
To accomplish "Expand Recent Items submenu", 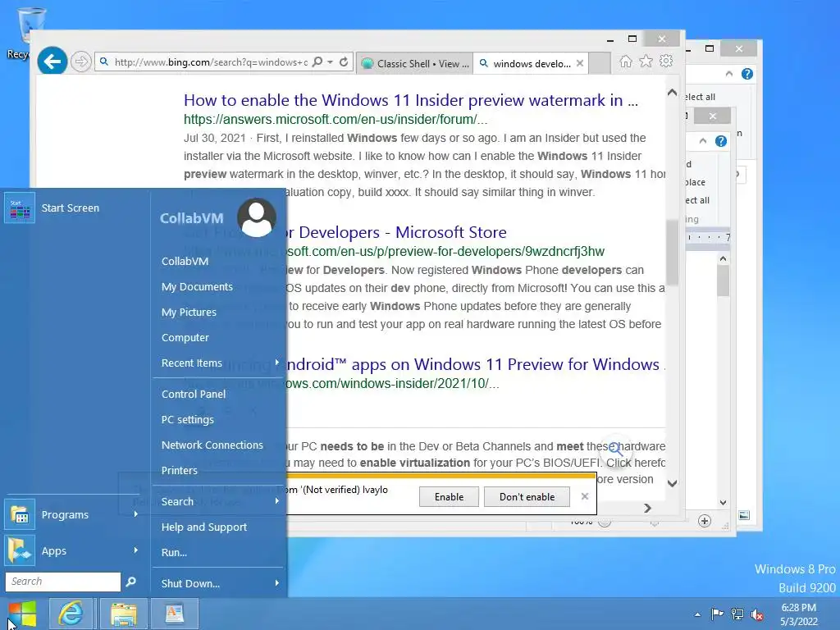I will point(218,363).
